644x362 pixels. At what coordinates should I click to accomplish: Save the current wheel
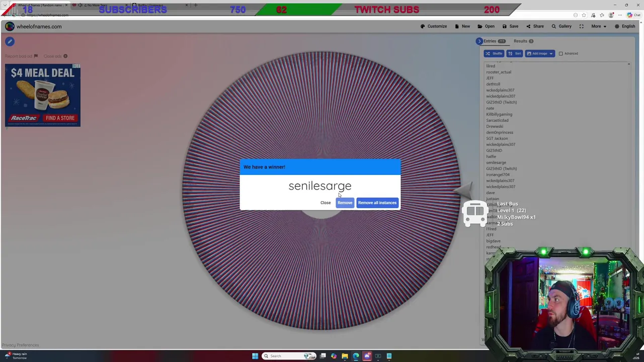pyautogui.click(x=510, y=27)
